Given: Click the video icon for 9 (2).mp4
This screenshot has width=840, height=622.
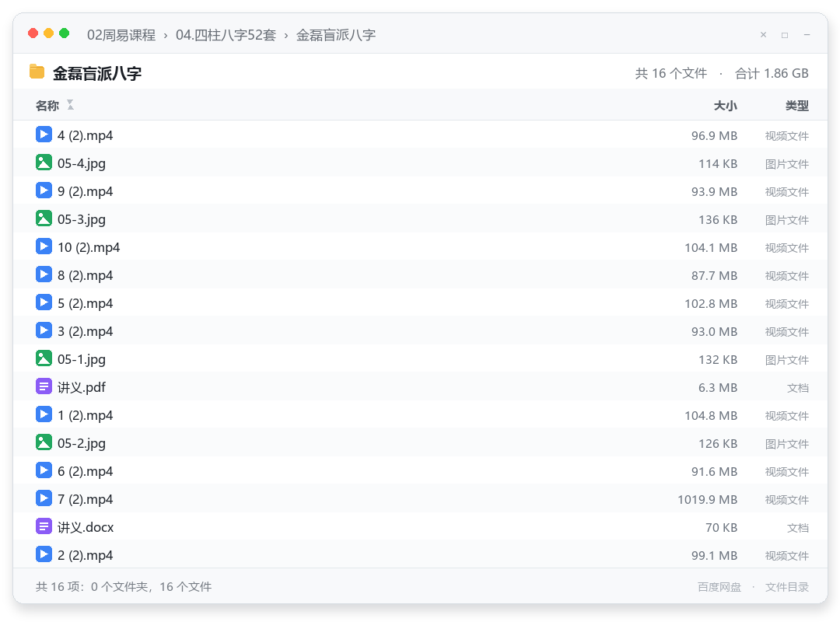Looking at the screenshot, I should tap(44, 190).
